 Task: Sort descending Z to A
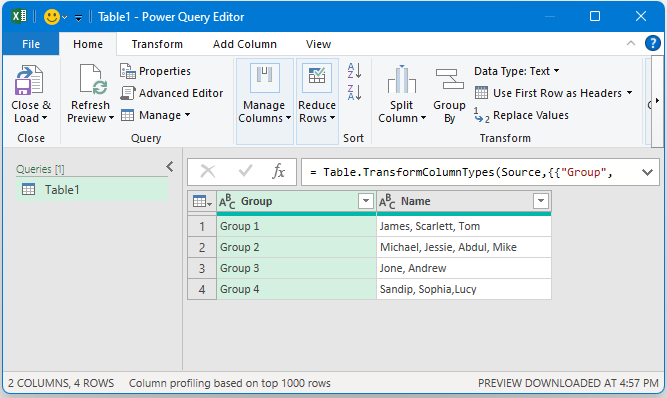point(354,92)
